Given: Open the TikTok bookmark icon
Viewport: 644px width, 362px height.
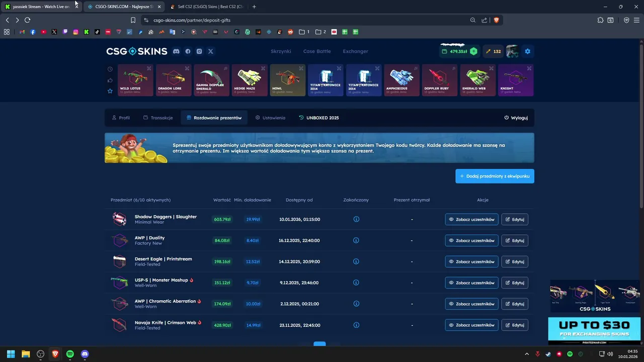Looking at the screenshot, I should (x=97, y=32).
